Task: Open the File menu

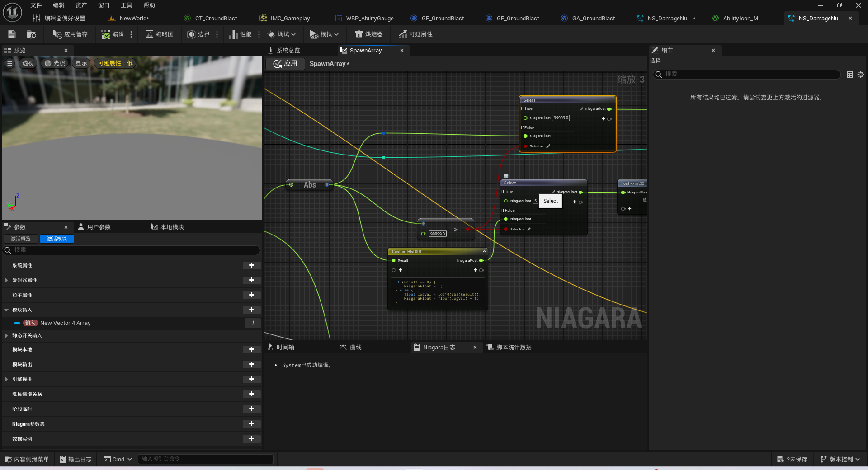Action: tap(36, 5)
